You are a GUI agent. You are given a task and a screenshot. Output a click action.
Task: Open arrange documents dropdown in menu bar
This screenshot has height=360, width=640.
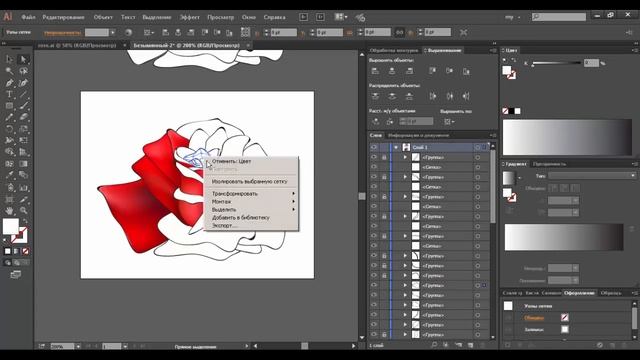click(341, 17)
